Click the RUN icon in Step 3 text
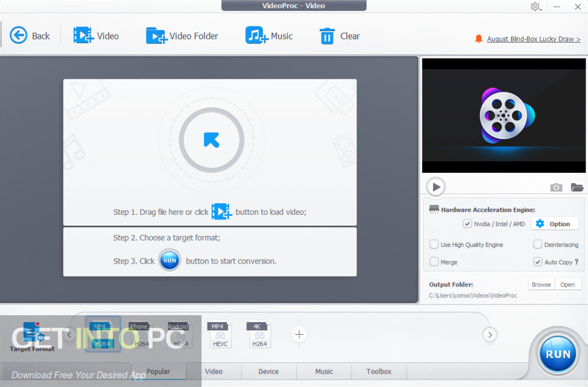This screenshot has height=387, width=588. (x=170, y=260)
